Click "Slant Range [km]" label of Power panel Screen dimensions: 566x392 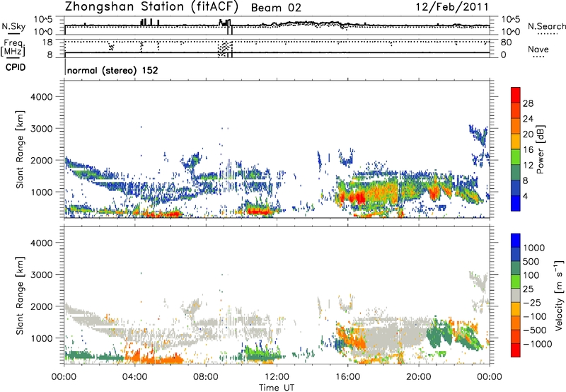[x=20, y=149]
